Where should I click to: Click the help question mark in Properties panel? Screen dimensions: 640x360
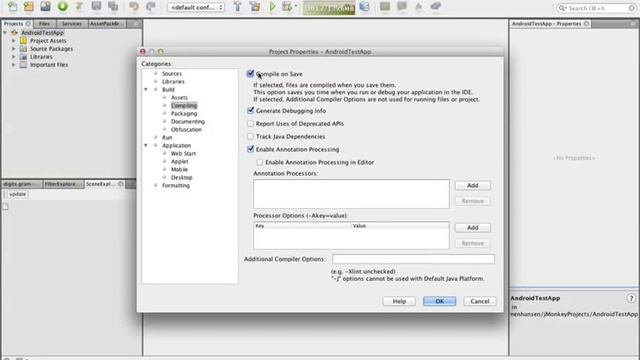click(631, 298)
